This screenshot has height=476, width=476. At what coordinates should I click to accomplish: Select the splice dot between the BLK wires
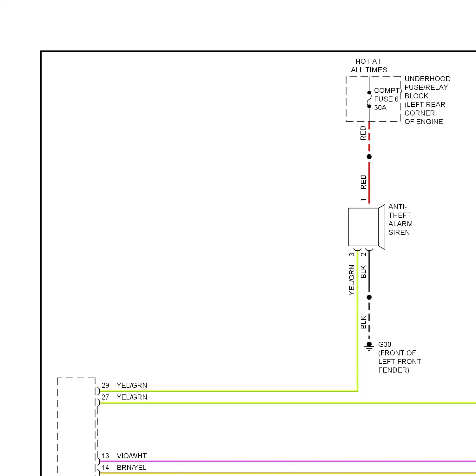click(x=369, y=297)
